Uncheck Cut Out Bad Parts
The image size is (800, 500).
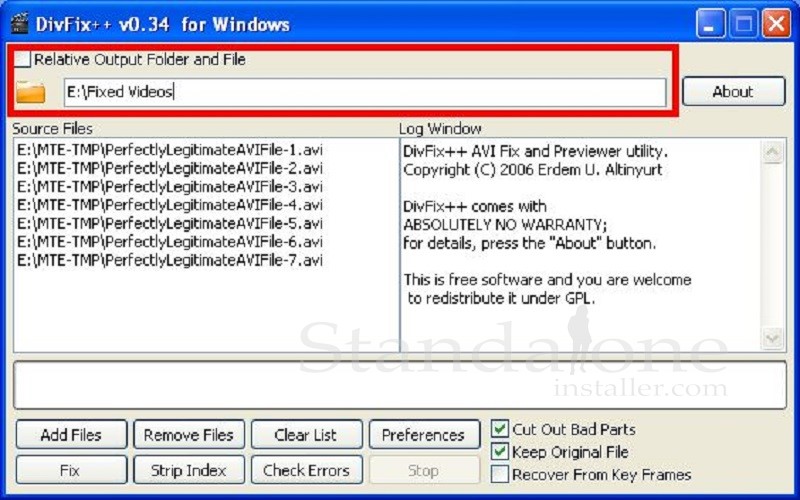point(499,429)
